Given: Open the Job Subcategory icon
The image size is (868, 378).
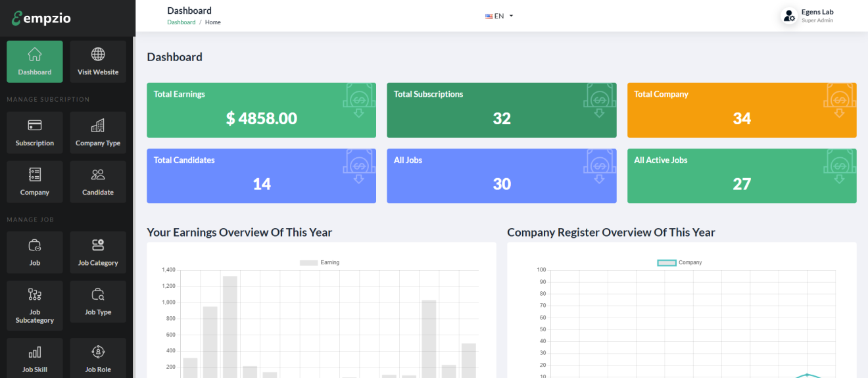Looking at the screenshot, I should click(35, 294).
